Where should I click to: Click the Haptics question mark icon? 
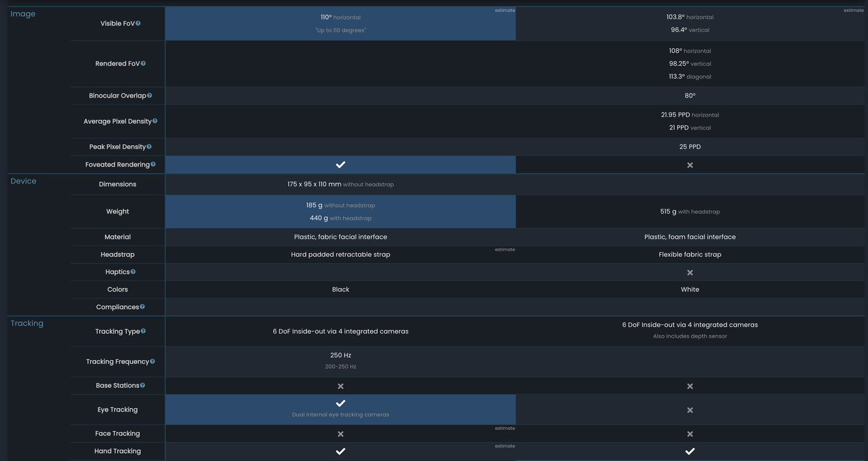pyautogui.click(x=133, y=271)
